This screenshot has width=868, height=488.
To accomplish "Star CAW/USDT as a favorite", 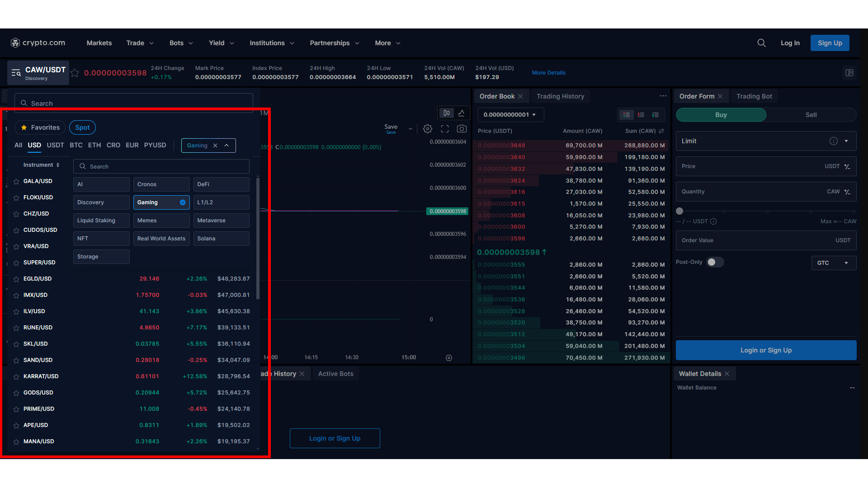I will [75, 73].
